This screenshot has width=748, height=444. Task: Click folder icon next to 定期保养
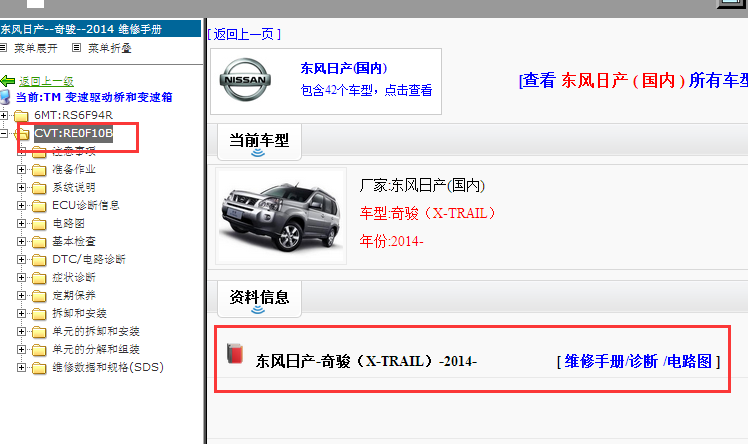(x=39, y=296)
